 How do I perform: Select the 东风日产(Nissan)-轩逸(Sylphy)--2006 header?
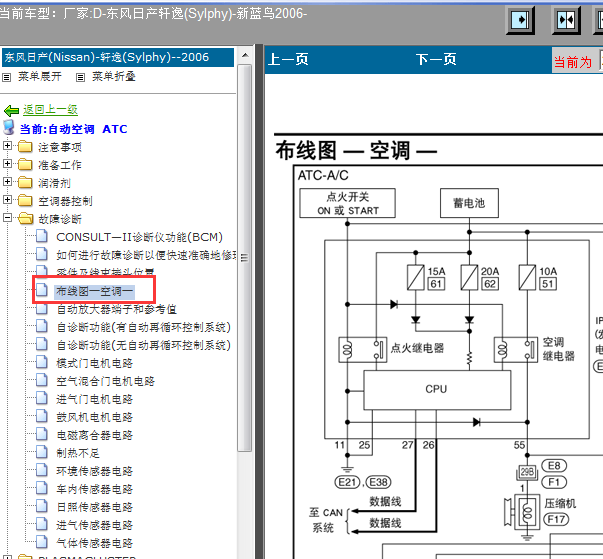click(118, 57)
